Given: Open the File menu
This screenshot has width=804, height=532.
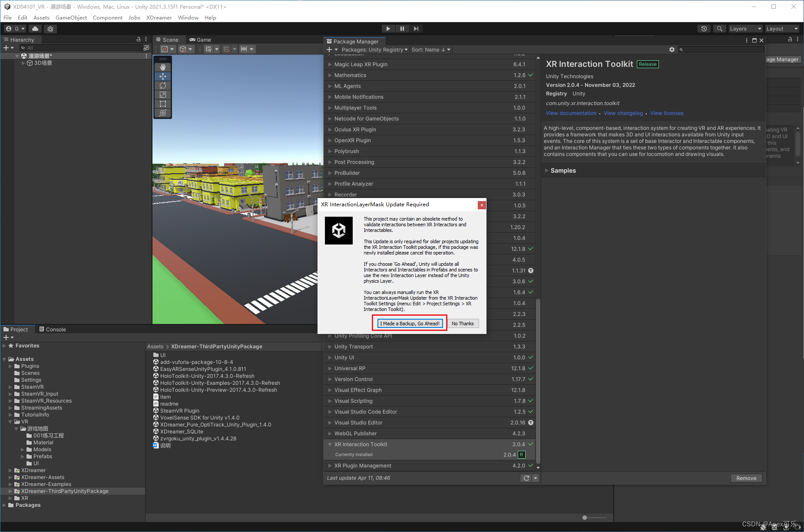Looking at the screenshot, I should [8, 18].
